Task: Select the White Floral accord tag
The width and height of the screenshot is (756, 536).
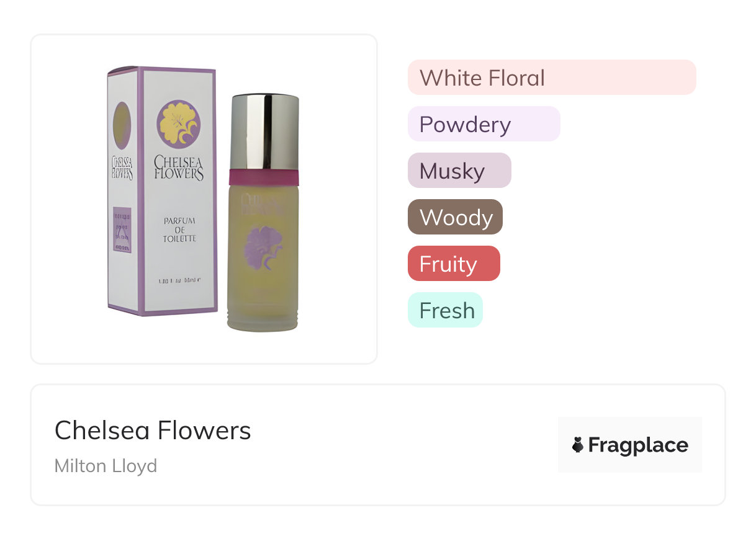Action: click(551, 78)
